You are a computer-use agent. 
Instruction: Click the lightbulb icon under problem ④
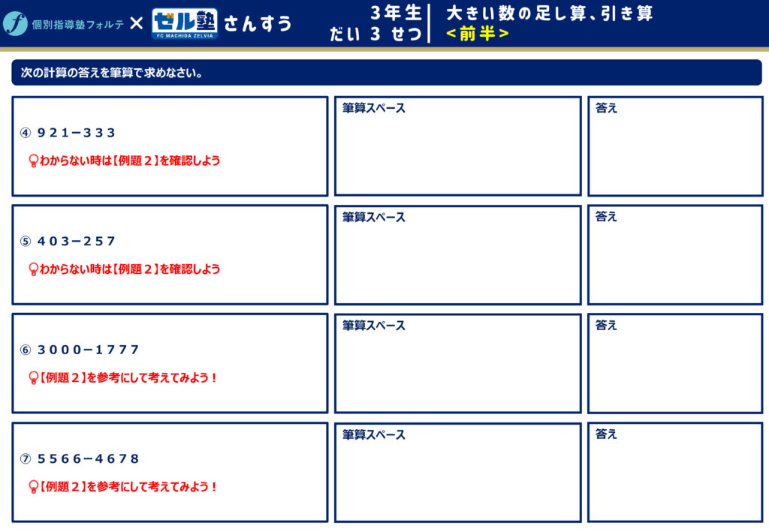(x=32, y=161)
